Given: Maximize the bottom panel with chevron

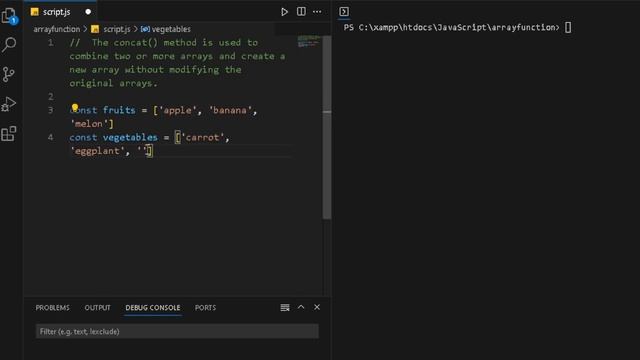Looking at the screenshot, I should (301, 307).
